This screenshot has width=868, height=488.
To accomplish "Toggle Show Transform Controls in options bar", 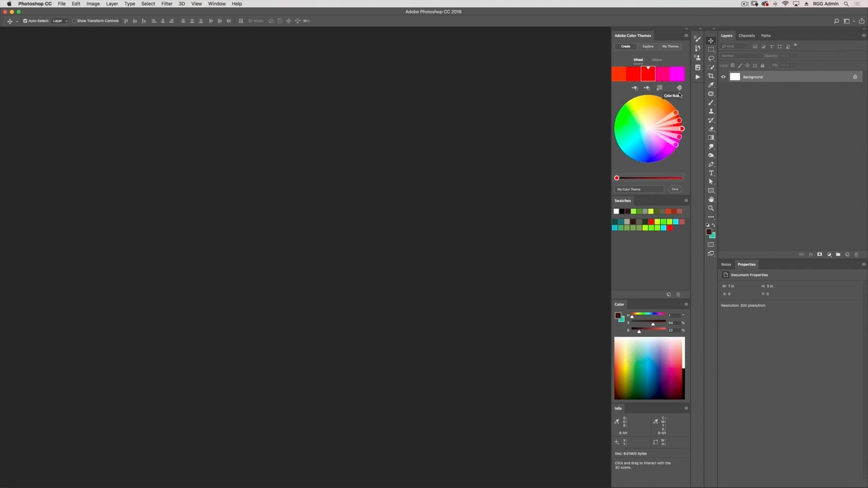I will [x=74, y=20].
